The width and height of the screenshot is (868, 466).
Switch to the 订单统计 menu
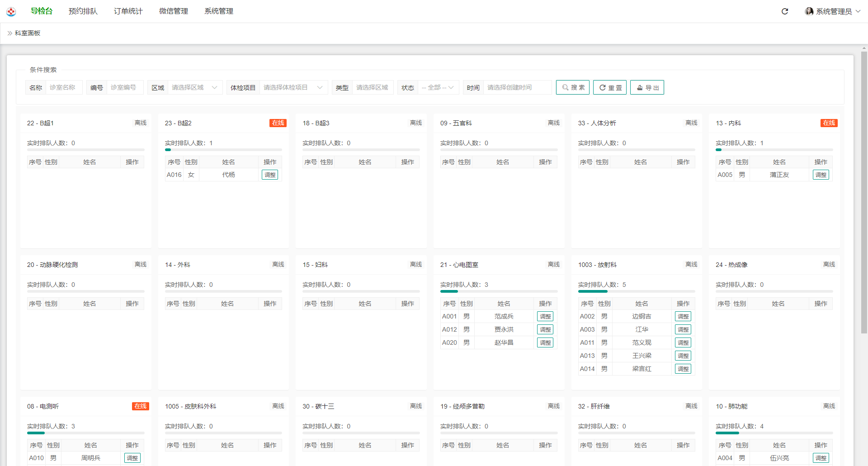128,11
